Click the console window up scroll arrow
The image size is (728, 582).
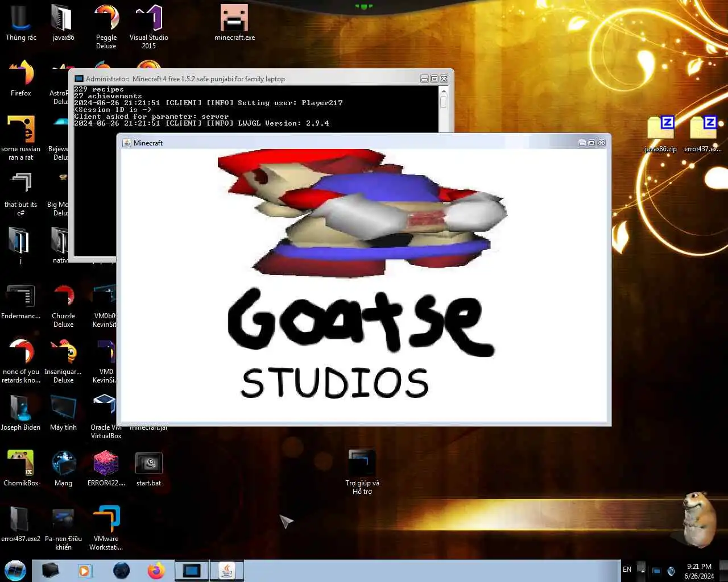[x=444, y=90]
